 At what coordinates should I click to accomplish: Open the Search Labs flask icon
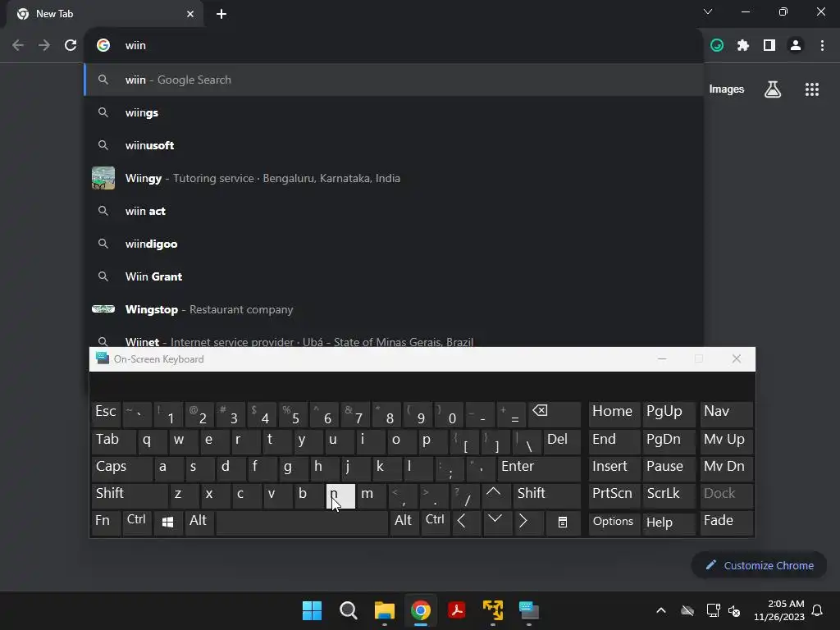(773, 89)
